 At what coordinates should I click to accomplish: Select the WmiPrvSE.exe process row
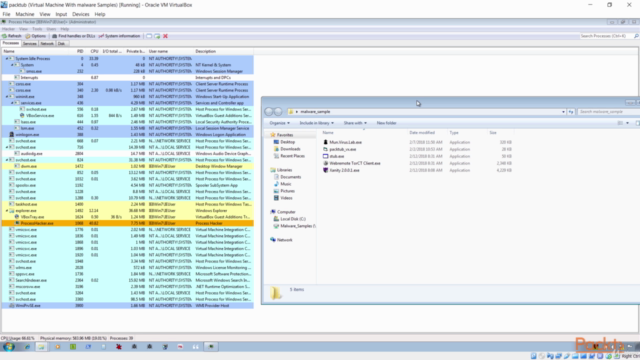(x=127, y=305)
